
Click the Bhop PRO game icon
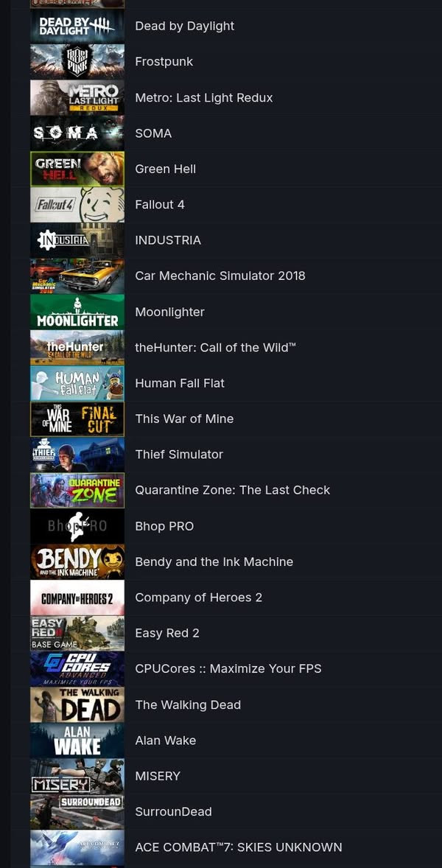(x=77, y=526)
